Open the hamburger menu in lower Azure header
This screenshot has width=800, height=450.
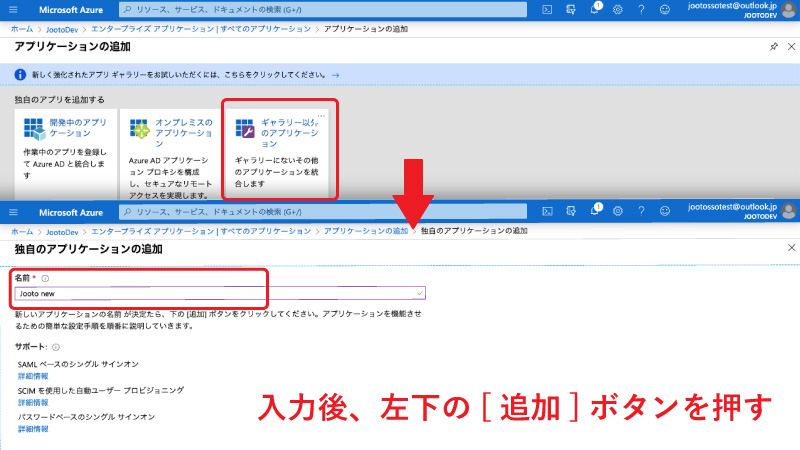[x=13, y=212]
